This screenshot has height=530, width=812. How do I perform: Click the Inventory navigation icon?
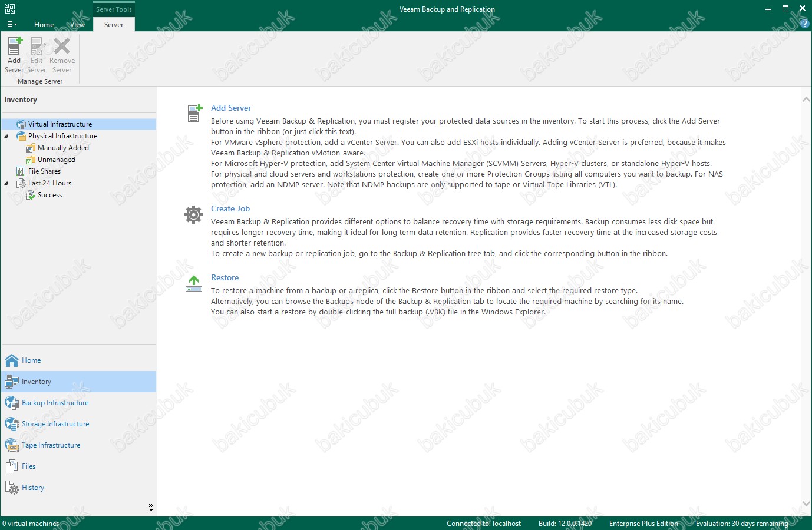pos(12,382)
